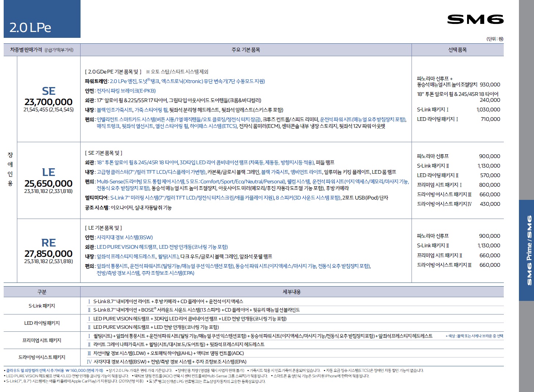This screenshot has height=392, width=534.
Task: Click the "* 색상 : 블랙 또는 시에나 브라운 중 선택" note
Action: pyautogui.click(x=474, y=336)
